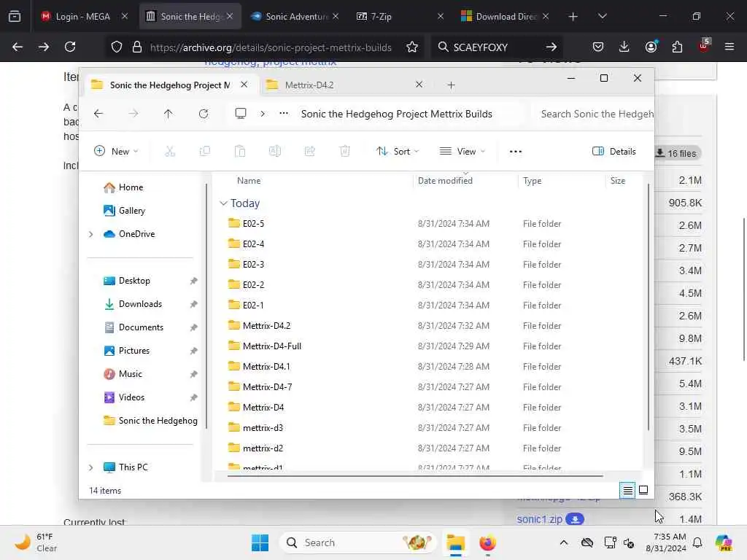This screenshot has height=560, width=747.
Task: Open Firefox Downloads panel
Action: coord(624,47)
